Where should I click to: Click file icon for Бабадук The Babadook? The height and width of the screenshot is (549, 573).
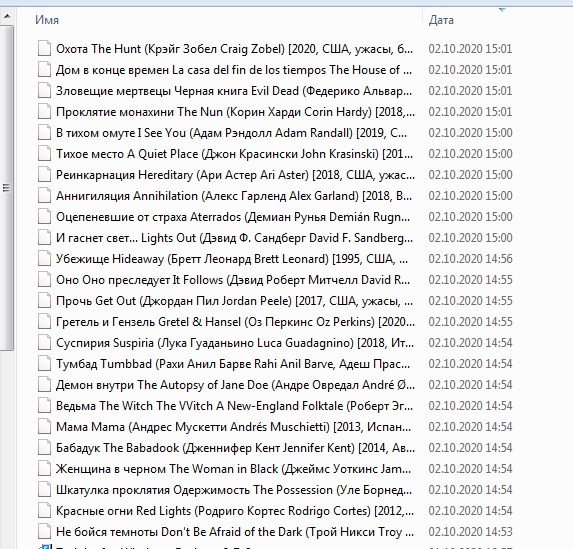tap(45, 448)
